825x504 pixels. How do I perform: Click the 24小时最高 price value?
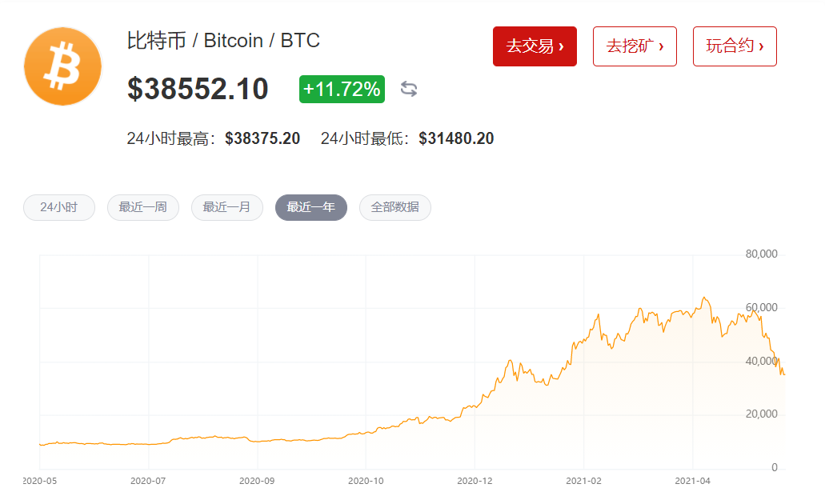tap(264, 138)
